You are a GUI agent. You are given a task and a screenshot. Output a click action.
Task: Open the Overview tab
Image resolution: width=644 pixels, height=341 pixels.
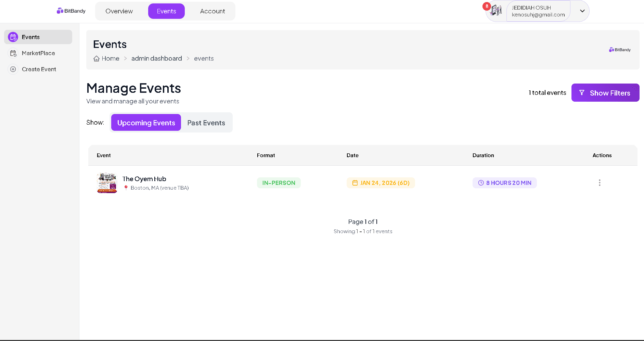coord(119,11)
